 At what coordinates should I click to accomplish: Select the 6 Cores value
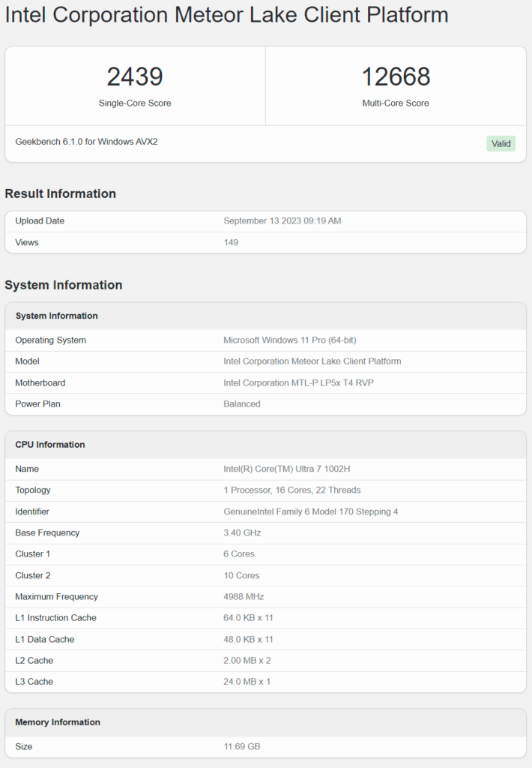[239, 554]
